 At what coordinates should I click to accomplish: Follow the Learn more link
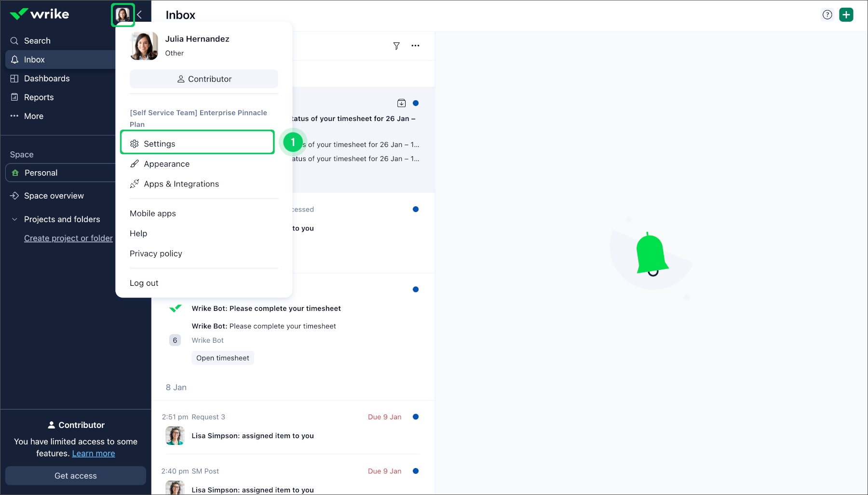[94, 454]
